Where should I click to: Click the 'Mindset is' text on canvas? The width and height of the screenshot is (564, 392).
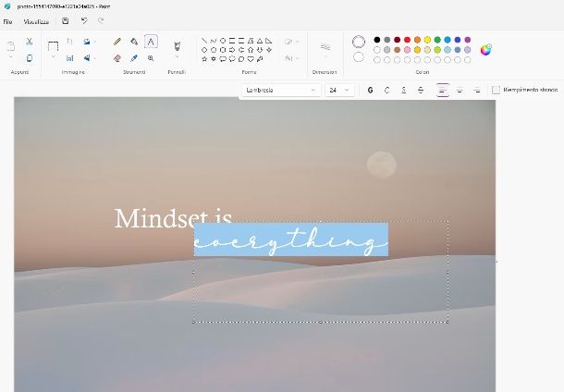tap(173, 218)
